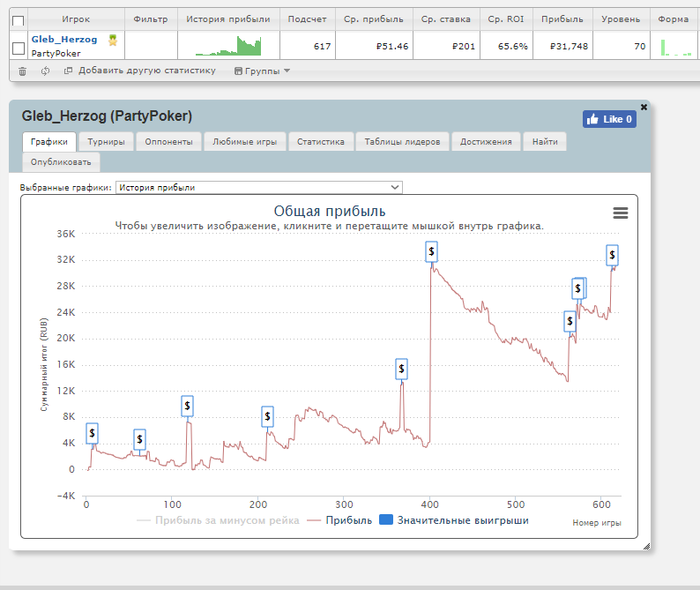Click the $ win marker near 20K at game 560
700x590 pixels.
(570, 321)
